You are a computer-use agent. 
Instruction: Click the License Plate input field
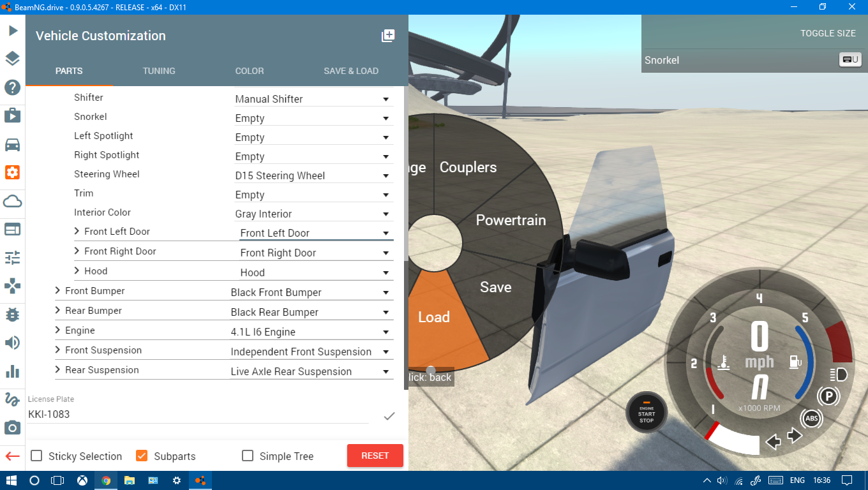pos(198,414)
